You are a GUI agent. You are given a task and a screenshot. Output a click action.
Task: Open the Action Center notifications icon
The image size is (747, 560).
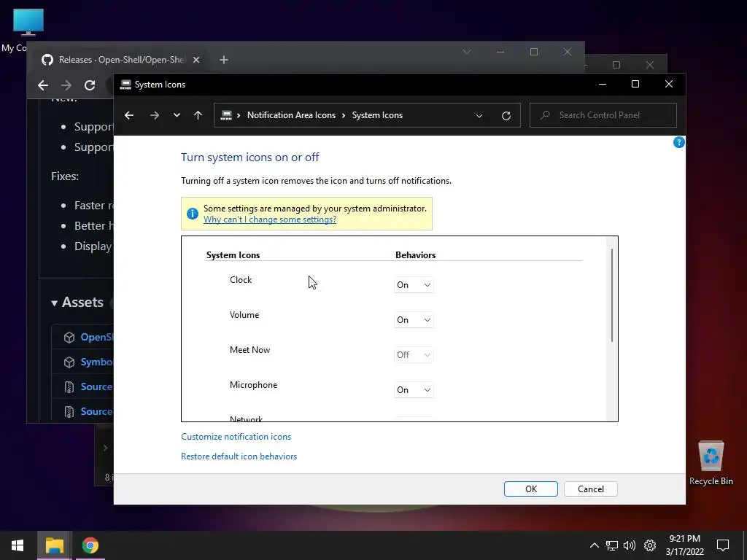(723, 545)
